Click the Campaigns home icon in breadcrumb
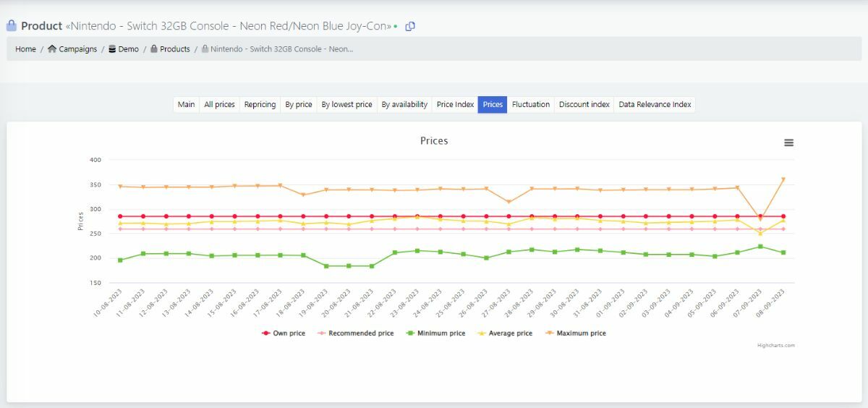 [52, 49]
